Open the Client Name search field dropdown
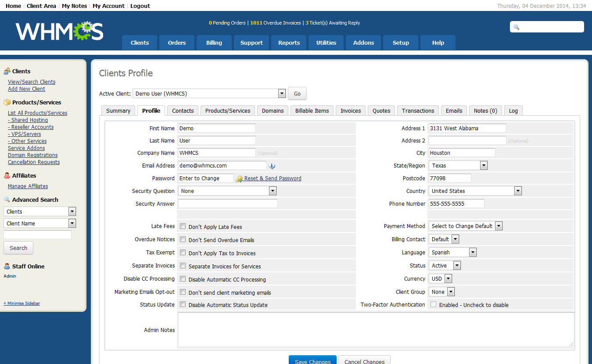This screenshot has width=592, height=364. point(39,224)
